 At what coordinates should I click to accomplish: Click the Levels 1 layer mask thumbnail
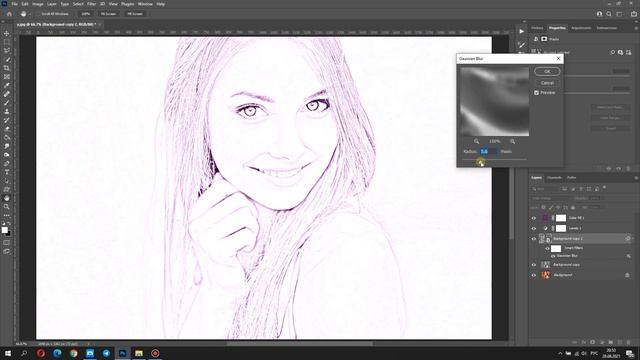tap(561, 229)
